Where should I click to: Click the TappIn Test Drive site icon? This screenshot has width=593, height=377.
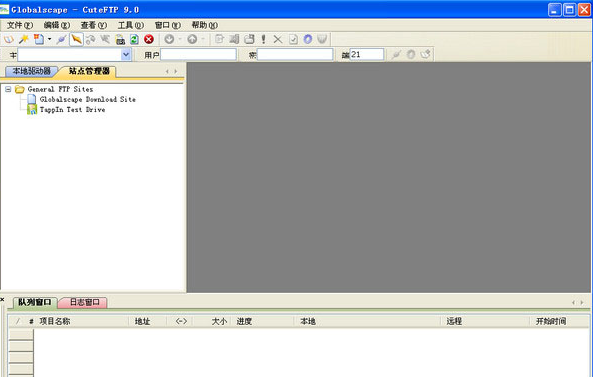click(32, 110)
